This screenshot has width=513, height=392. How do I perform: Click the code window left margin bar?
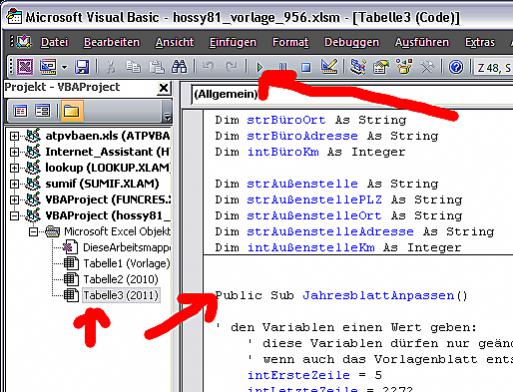pos(193,250)
